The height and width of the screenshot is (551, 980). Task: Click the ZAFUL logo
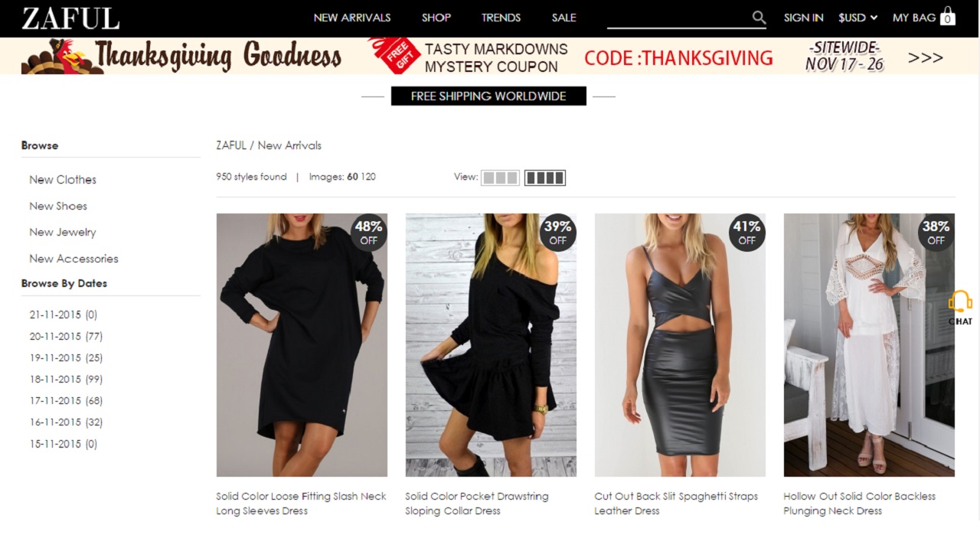[x=70, y=18]
